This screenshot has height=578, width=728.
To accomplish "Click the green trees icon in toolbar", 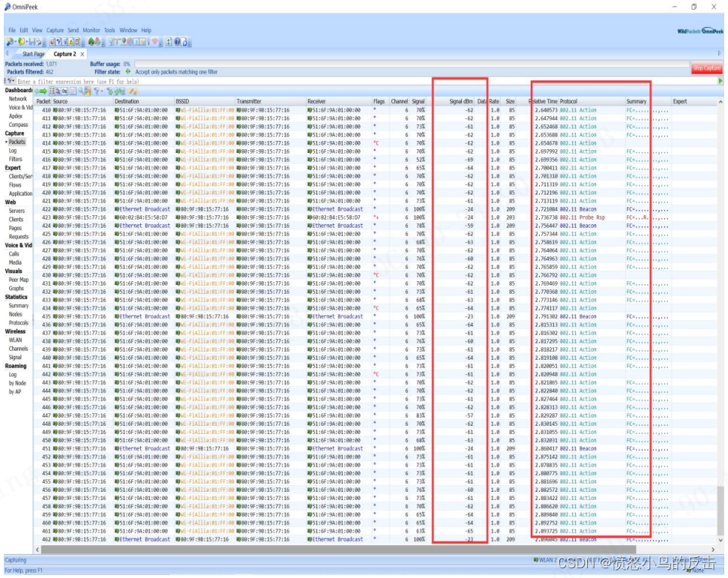I will tap(91, 42).
